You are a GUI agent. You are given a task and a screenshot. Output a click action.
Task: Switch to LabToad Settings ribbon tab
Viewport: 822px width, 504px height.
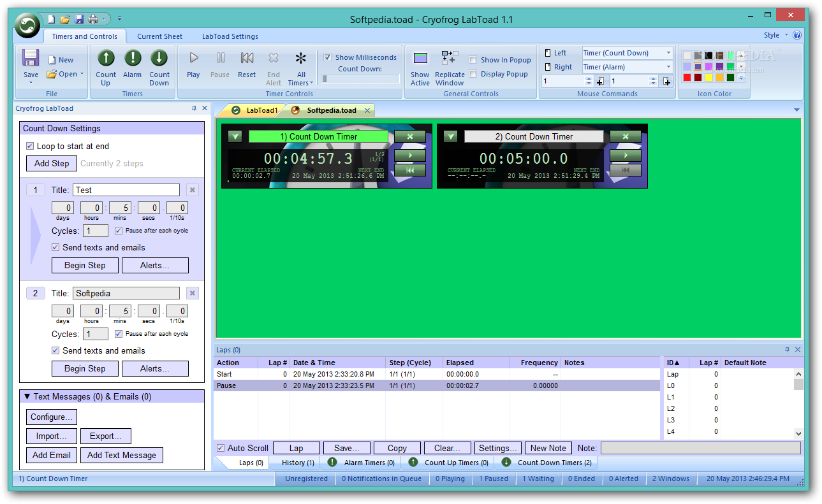tap(230, 36)
